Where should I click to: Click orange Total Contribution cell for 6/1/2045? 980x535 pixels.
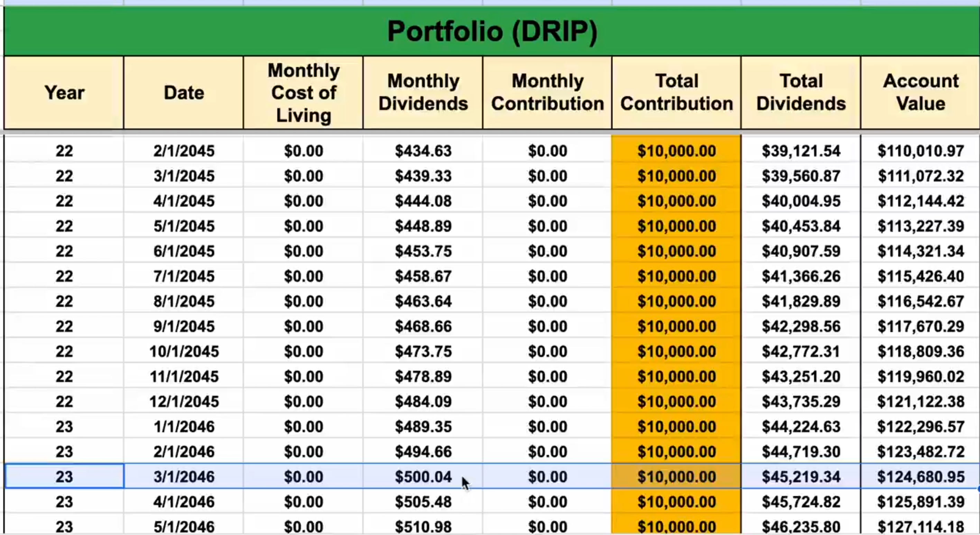[676, 251]
